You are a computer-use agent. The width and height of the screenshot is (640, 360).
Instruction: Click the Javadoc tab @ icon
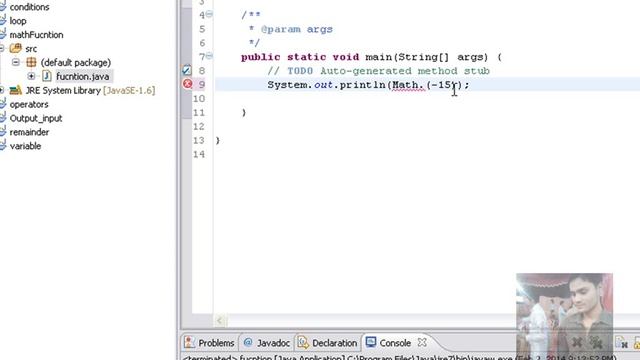248,342
